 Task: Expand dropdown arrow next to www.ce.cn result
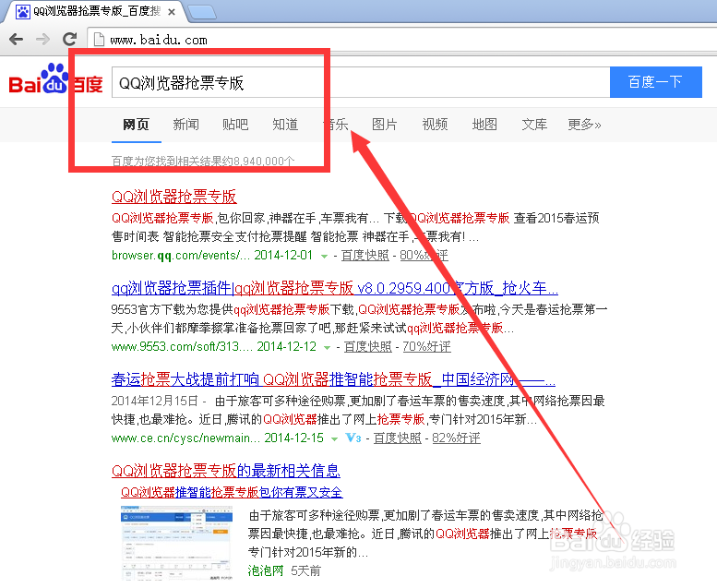pos(334,439)
